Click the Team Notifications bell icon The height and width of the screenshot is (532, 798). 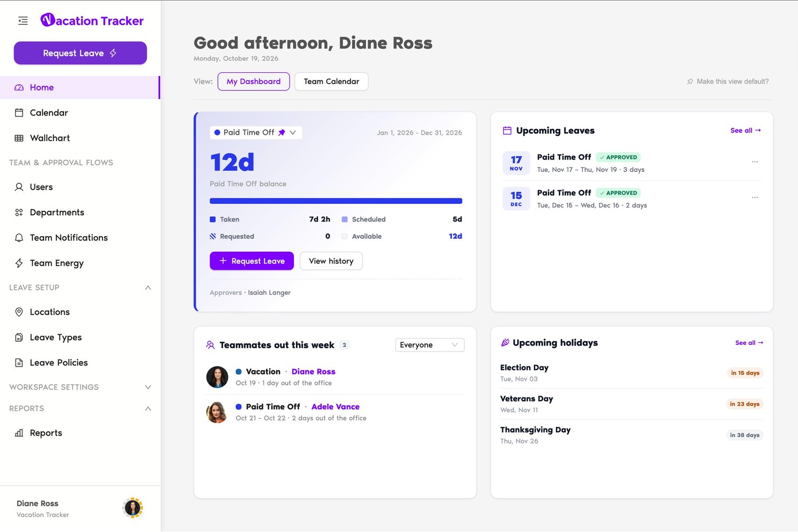point(19,238)
